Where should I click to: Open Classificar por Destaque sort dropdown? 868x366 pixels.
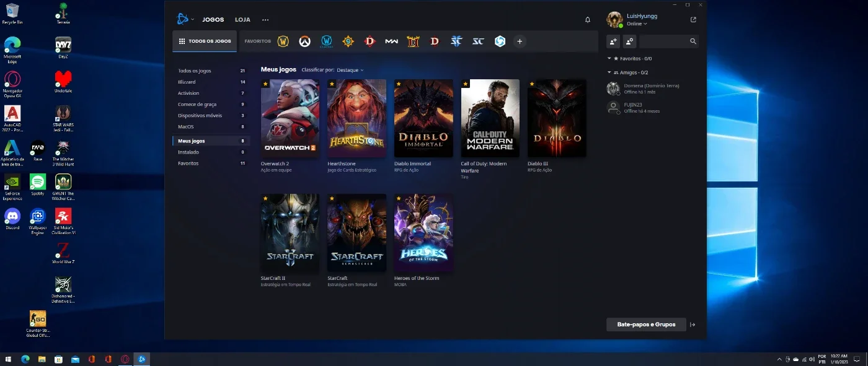tap(350, 70)
